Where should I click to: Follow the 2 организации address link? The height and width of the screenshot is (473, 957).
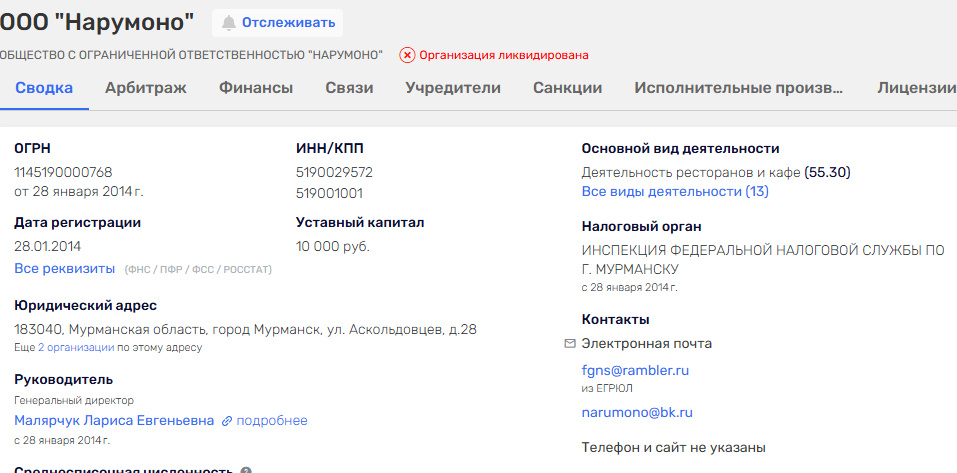pos(76,348)
